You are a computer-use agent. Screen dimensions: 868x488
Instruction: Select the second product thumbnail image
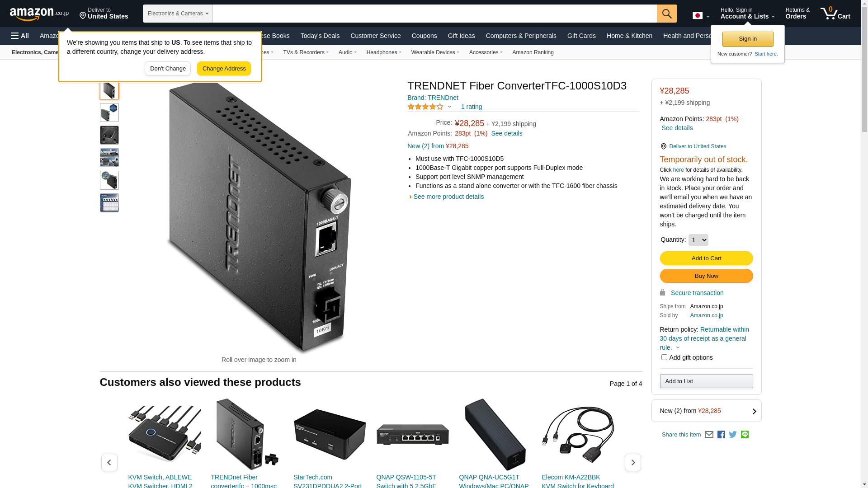[109, 113]
